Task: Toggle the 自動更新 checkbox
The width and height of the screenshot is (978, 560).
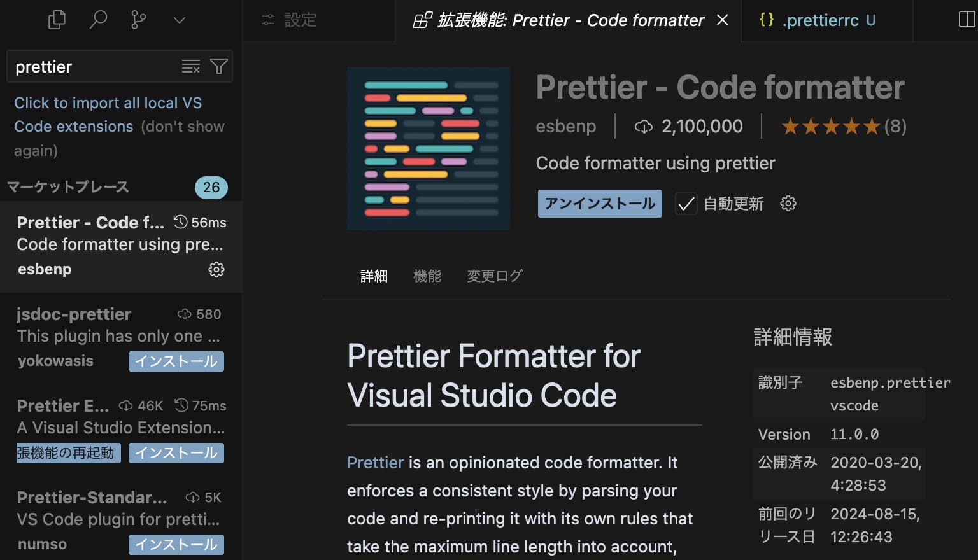Action: pyautogui.click(x=686, y=204)
